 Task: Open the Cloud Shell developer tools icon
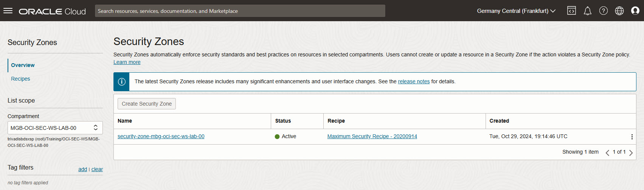click(571, 11)
